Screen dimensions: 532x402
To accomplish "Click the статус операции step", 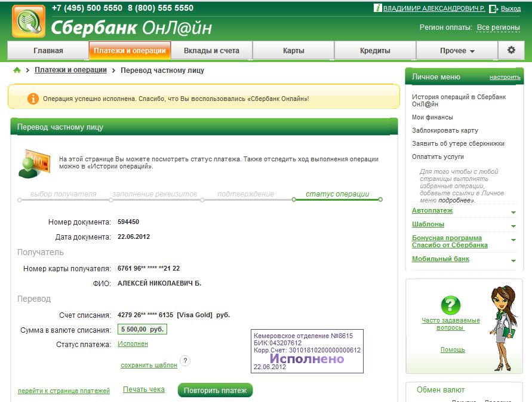I will coord(337,194).
